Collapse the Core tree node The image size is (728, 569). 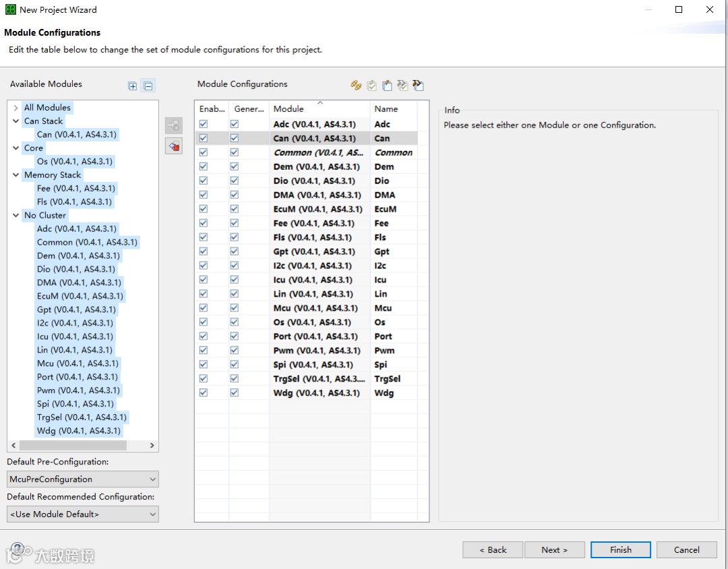[x=16, y=148]
